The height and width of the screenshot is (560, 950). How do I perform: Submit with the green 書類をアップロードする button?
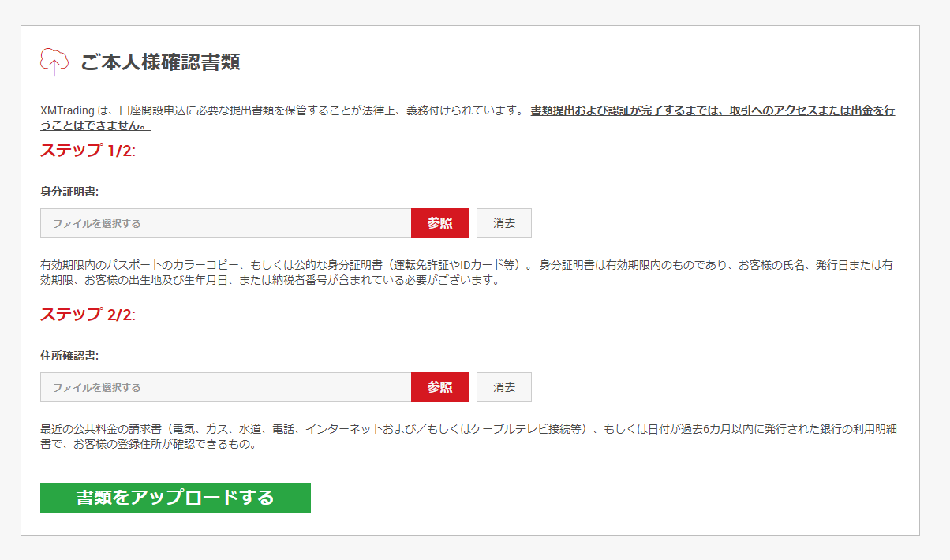click(175, 498)
